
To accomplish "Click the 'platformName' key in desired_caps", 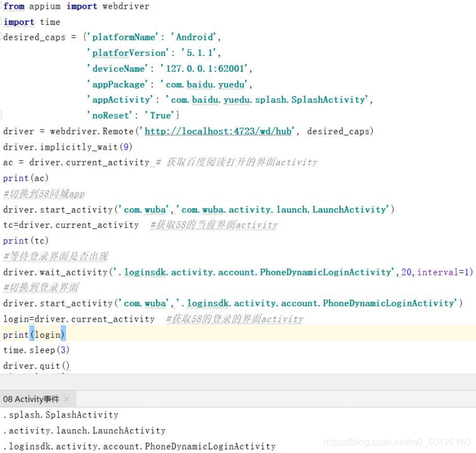I will point(123,37).
